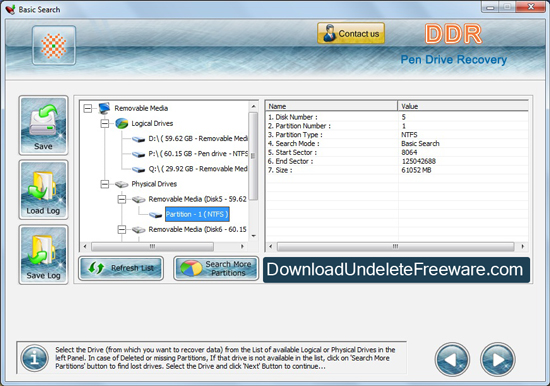Minimize the Basic Search window
Viewport: 550px width, 386px height.
[x=490, y=7]
